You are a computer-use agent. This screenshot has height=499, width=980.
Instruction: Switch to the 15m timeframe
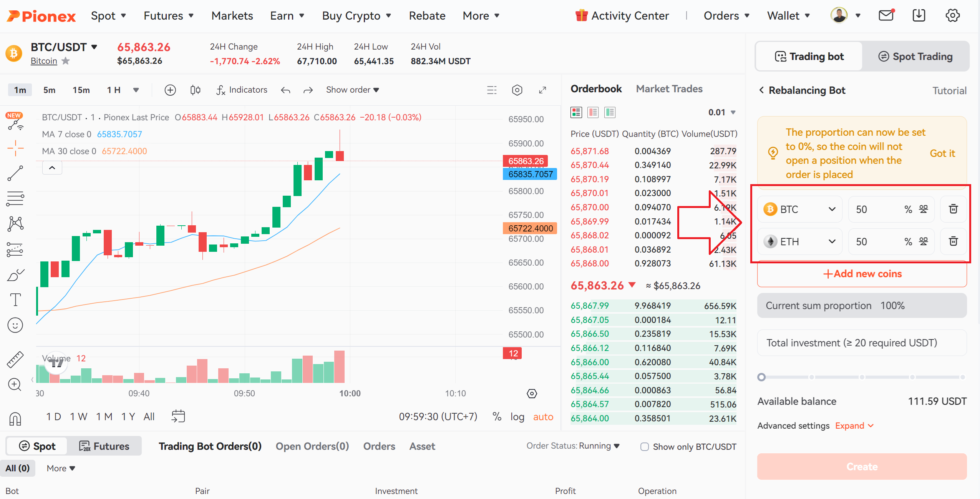click(x=81, y=90)
